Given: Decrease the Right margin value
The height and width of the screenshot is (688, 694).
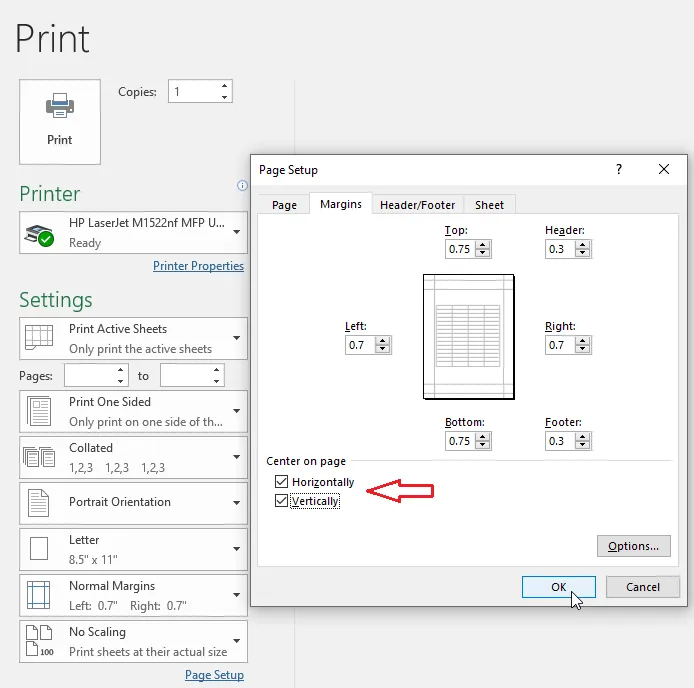Looking at the screenshot, I should pos(583,349).
